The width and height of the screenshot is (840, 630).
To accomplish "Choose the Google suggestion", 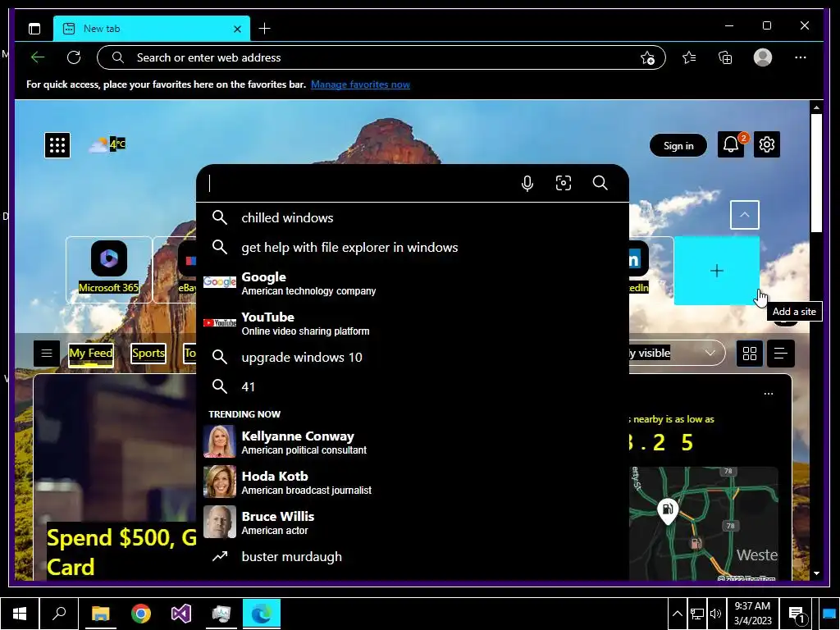I will point(413,283).
